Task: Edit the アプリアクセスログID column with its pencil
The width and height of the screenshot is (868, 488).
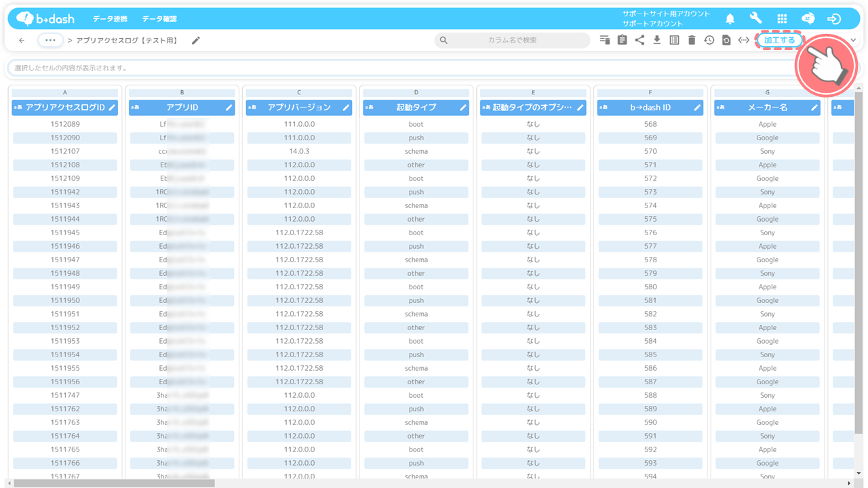Action: click(113, 108)
